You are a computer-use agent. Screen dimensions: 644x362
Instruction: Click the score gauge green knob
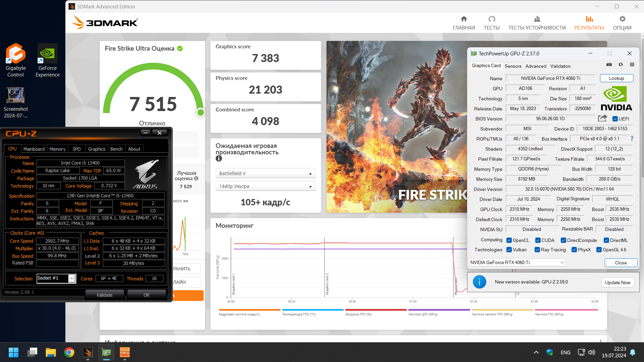click(201, 112)
